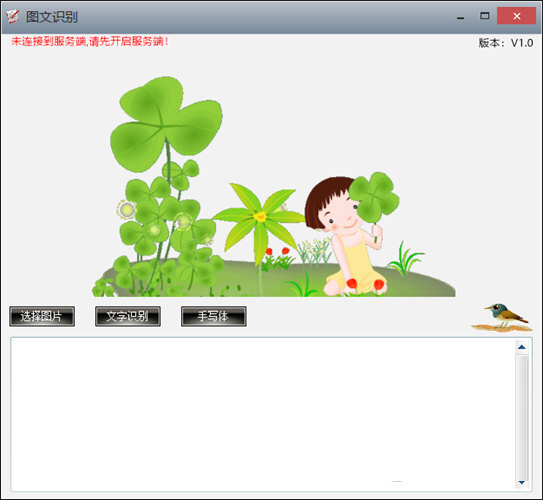Click the 版本：V1.0 version label
The height and width of the screenshot is (500, 543).
(506, 43)
